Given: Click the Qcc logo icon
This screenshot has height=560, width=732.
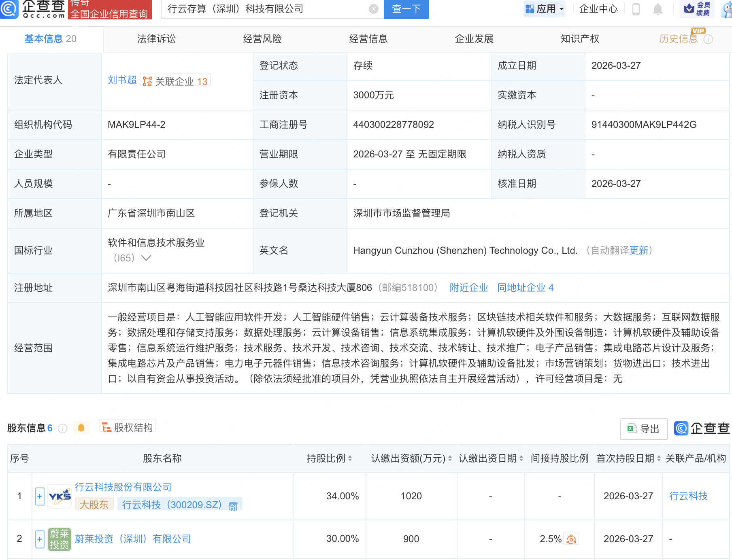Looking at the screenshot, I should (9, 9).
